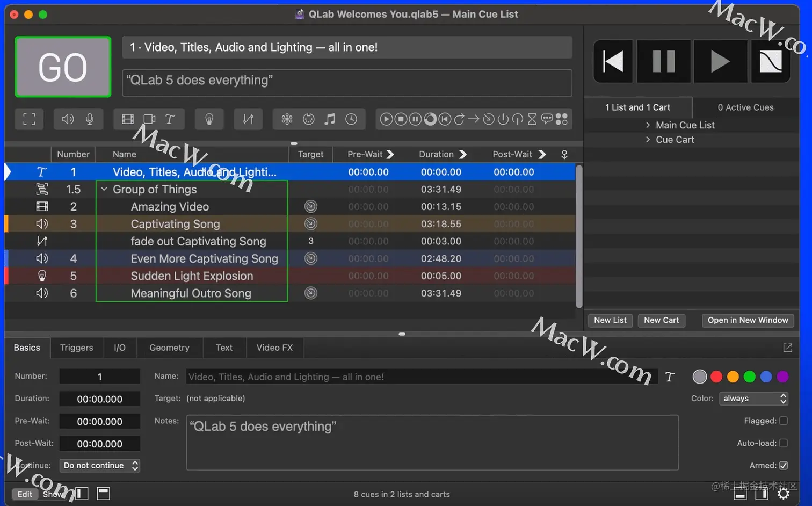Viewport: 812px width, 506px height.
Task: Add a Reset cue from toolbar
Action: pyautogui.click(x=445, y=119)
